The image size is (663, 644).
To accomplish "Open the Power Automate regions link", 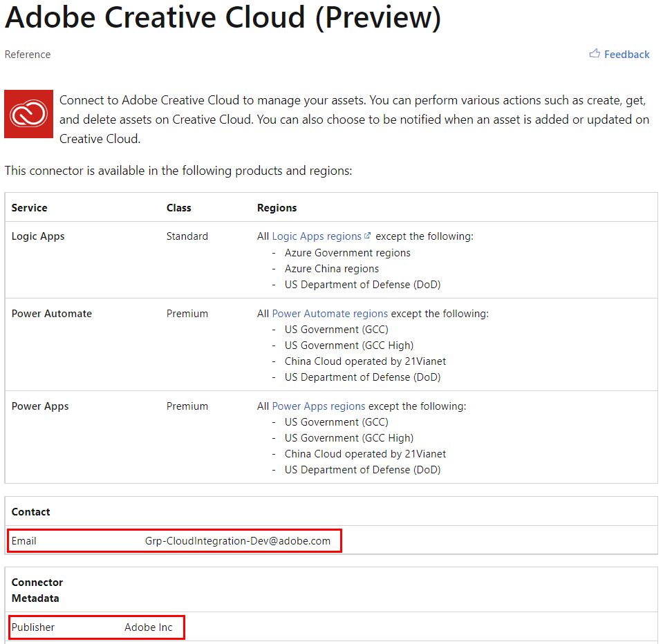I will pos(330,314).
